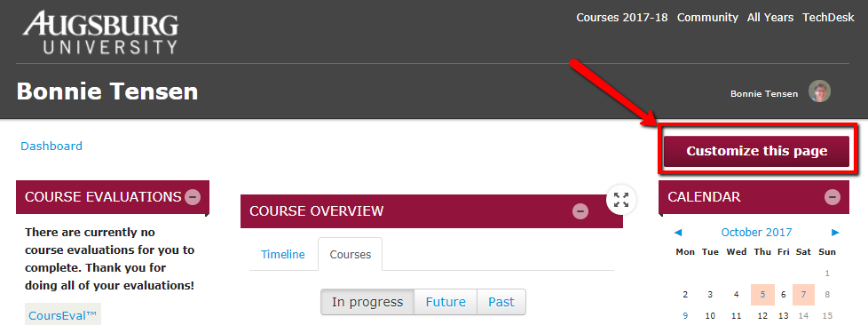Viewport: 868px width, 325px height.
Task: Click the TechDesk link
Action: tap(828, 18)
